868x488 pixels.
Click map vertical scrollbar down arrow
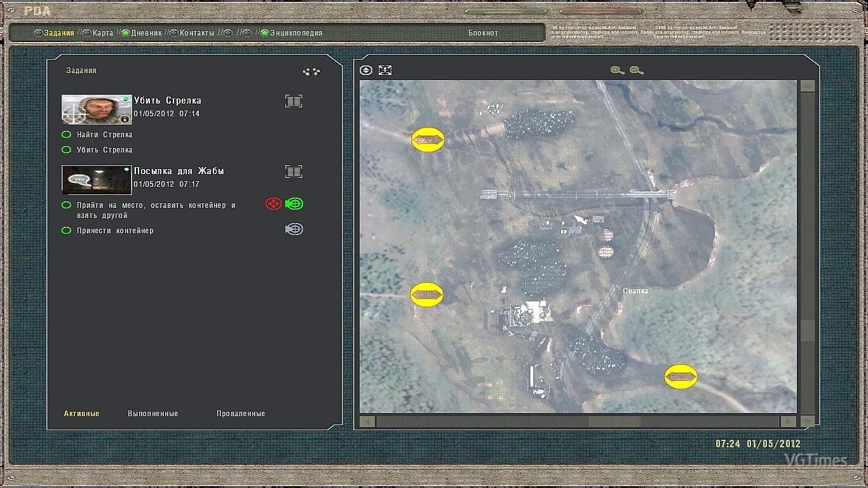pos(808,421)
